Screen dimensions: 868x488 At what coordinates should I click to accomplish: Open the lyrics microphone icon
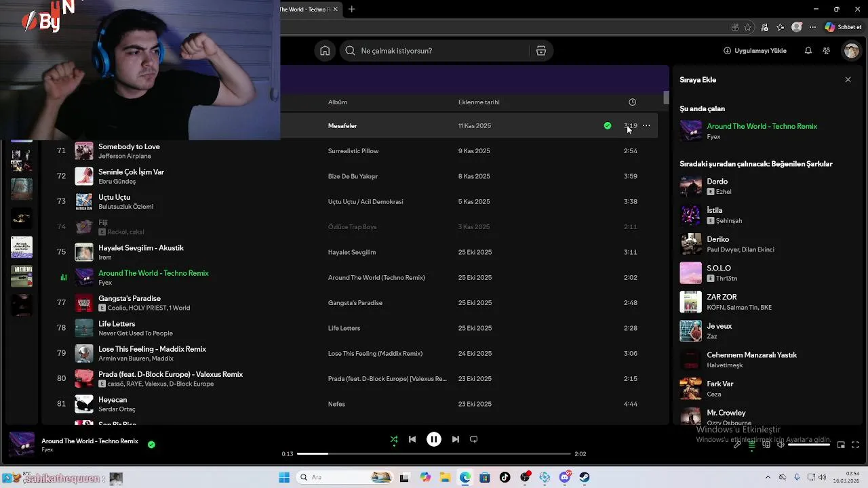point(737,445)
